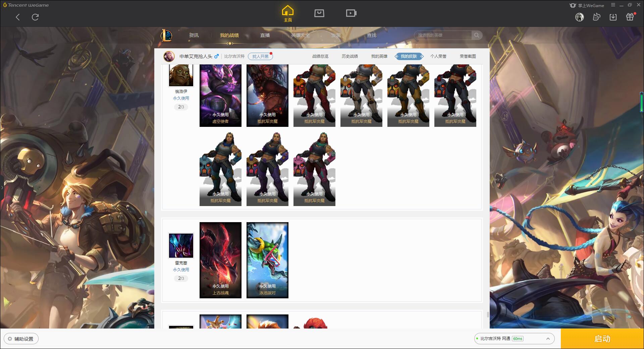Open the store bag icon in top bar
Screen dimensions: 644x349
(x=319, y=13)
